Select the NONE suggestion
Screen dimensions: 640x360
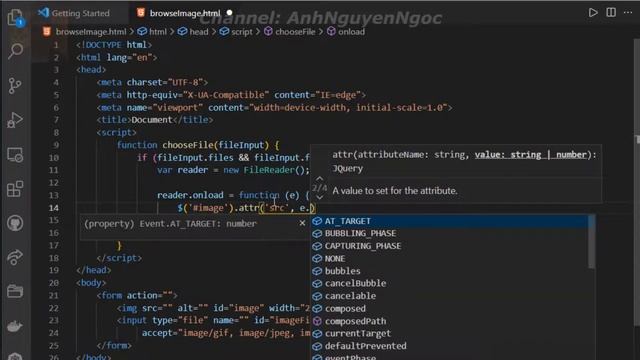[450, 258]
